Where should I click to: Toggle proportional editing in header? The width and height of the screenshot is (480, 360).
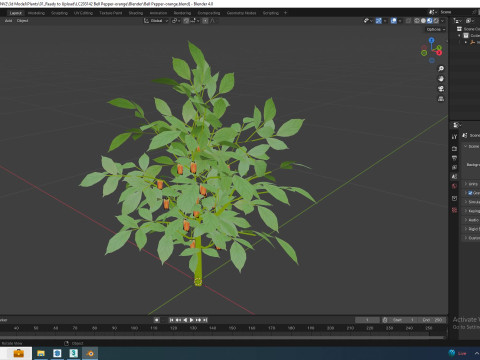point(205,21)
